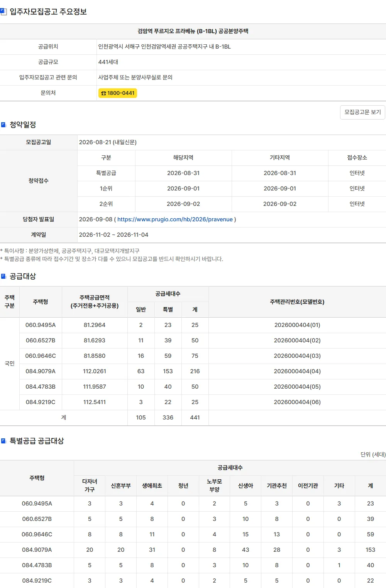Click model number 2026000404(06)
Image resolution: width=386 pixels, height=588 pixels.
click(297, 402)
